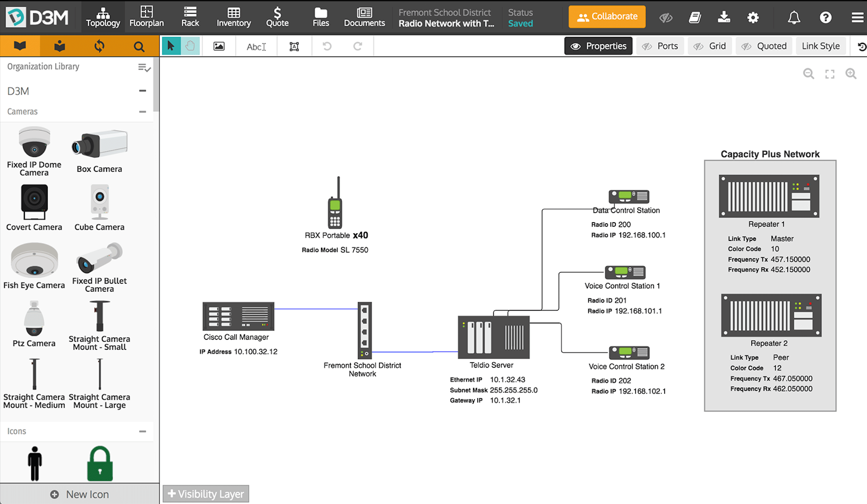Fit the canvas to screen
This screenshot has height=504, width=867.
[830, 74]
